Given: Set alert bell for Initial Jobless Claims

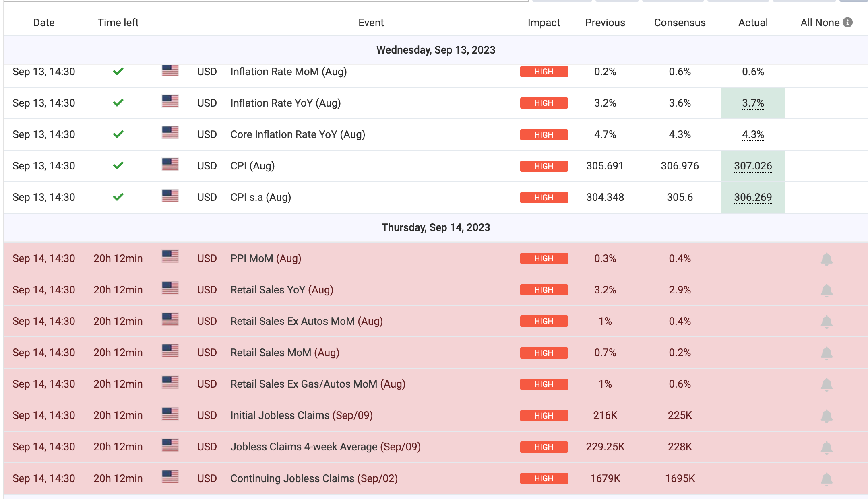Looking at the screenshot, I should pos(827,416).
